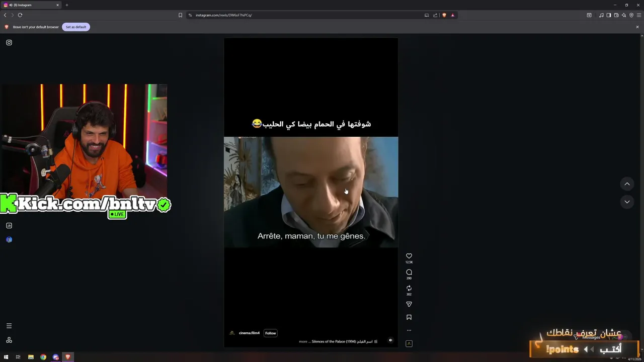This screenshot has width=644, height=362.
Task: Open comments on the reel
Action: (409, 272)
